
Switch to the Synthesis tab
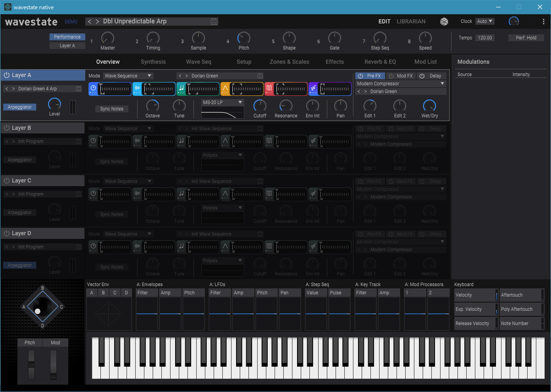pos(153,62)
